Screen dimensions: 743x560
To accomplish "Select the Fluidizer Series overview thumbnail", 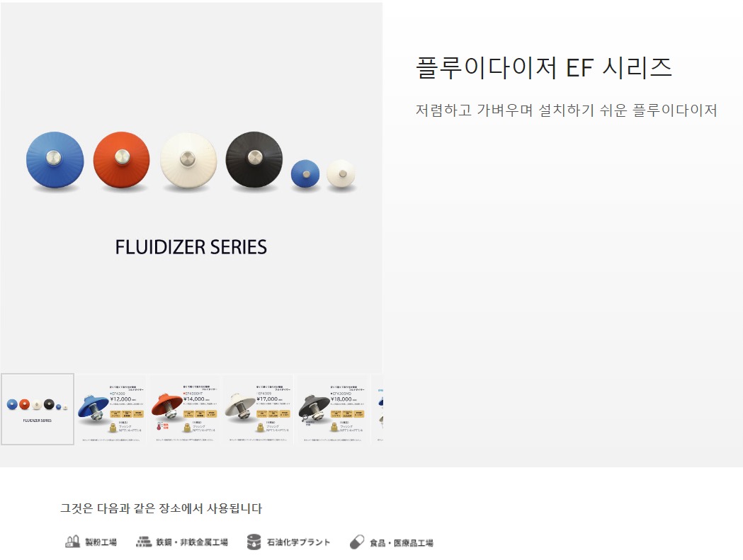I will pyautogui.click(x=38, y=409).
